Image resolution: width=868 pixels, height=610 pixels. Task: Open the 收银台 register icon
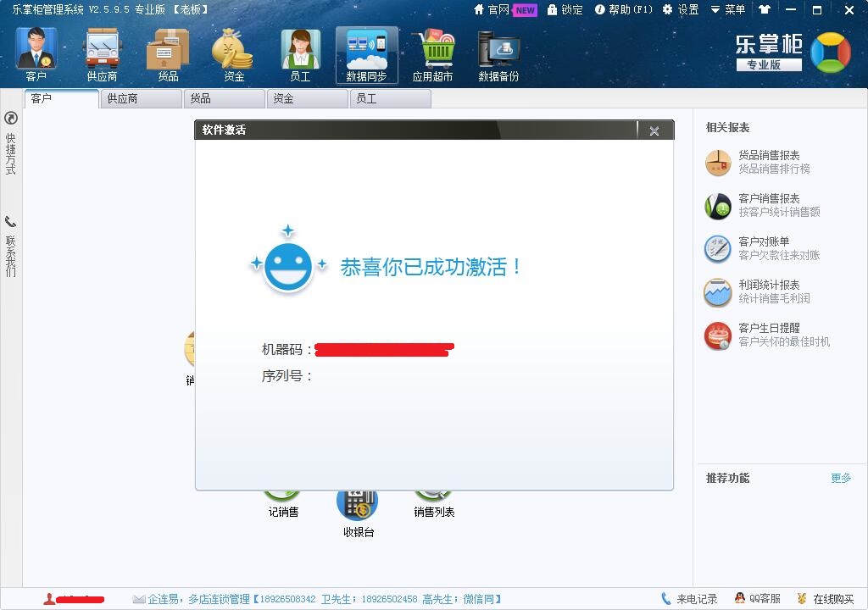(359, 513)
